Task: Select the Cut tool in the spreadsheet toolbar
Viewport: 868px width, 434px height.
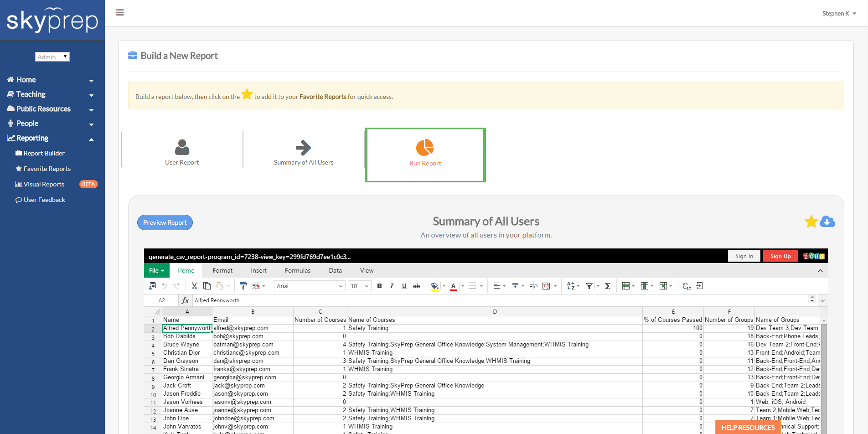Action: [194, 286]
